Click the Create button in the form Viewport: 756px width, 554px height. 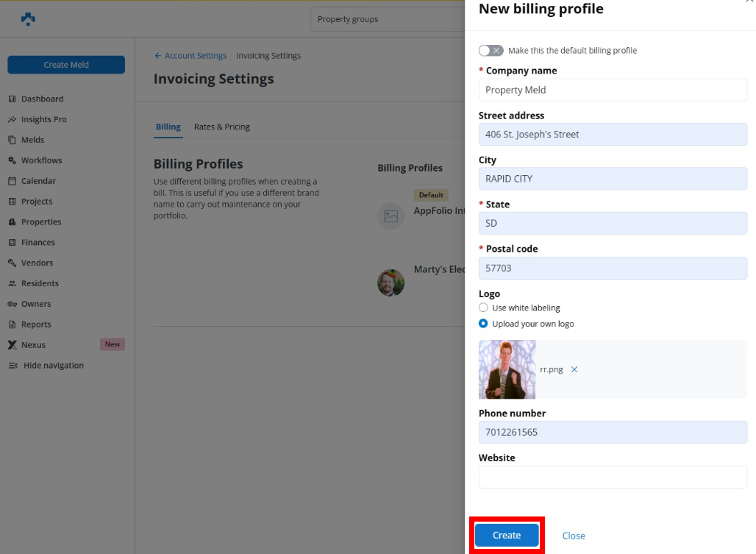pos(507,536)
